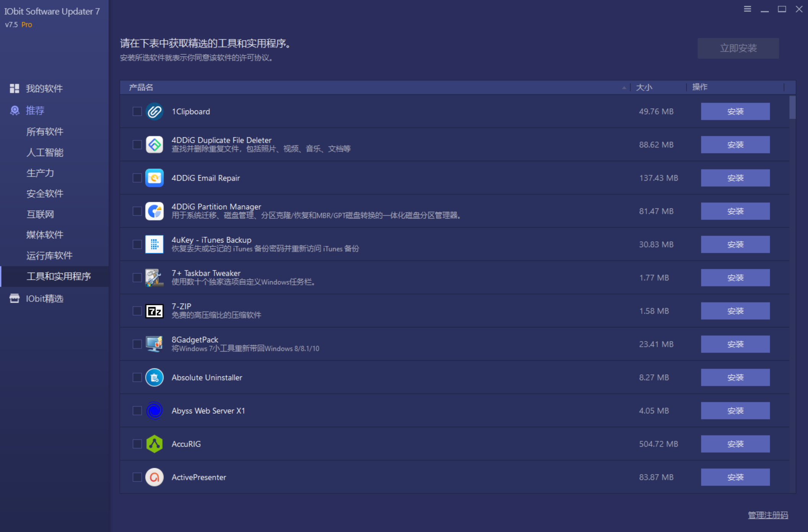Install 1Clipboard with its 安装 button

735,112
